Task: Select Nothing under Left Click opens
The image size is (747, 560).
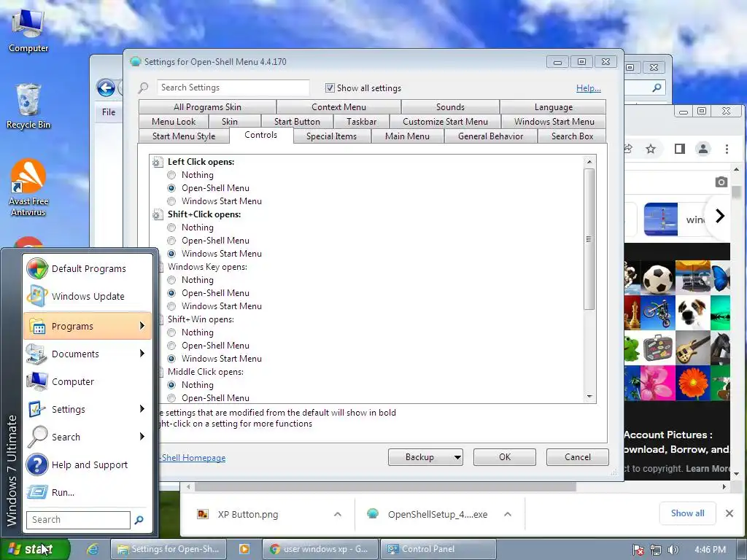Action: click(171, 175)
